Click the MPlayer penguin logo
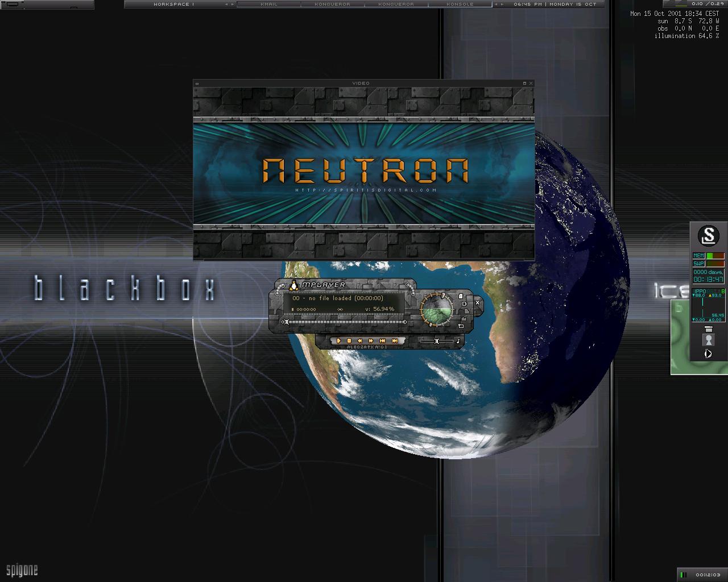The height and width of the screenshot is (582, 728). [294, 285]
